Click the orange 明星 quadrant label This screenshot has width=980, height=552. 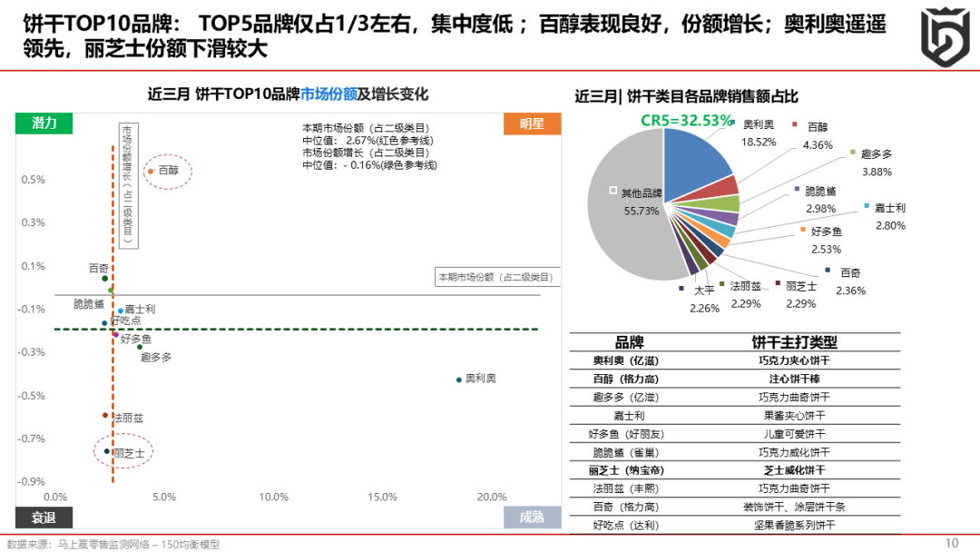(532, 123)
